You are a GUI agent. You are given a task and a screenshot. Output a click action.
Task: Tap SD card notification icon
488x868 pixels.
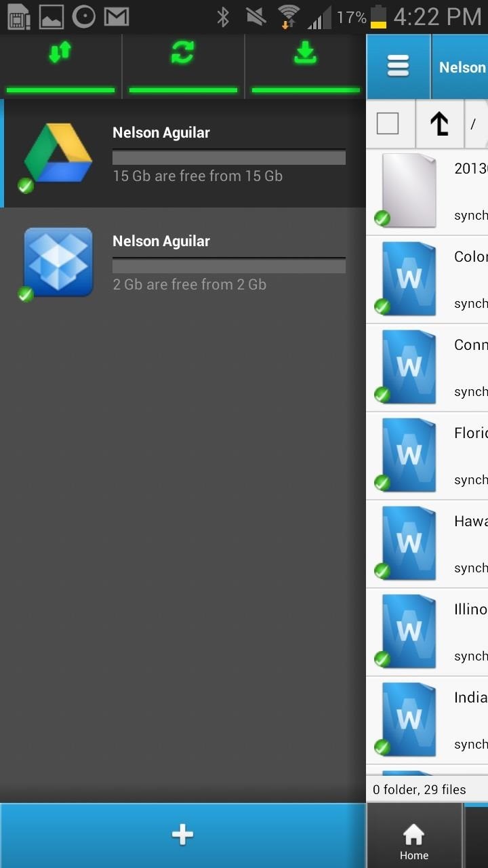18,16
